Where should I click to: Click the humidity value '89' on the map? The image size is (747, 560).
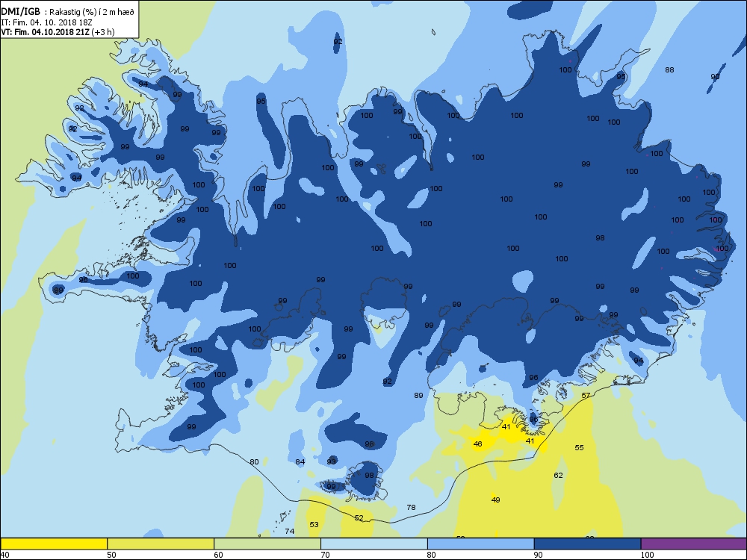[418, 395]
